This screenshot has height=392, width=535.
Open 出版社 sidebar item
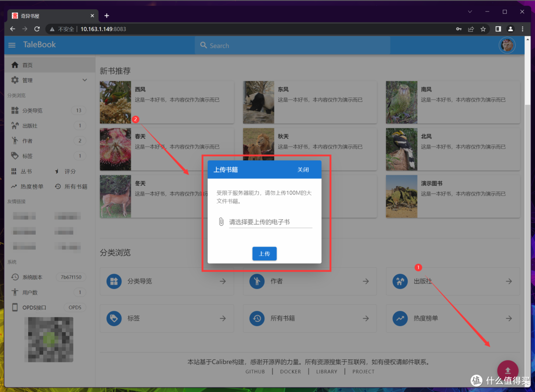point(50,125)
